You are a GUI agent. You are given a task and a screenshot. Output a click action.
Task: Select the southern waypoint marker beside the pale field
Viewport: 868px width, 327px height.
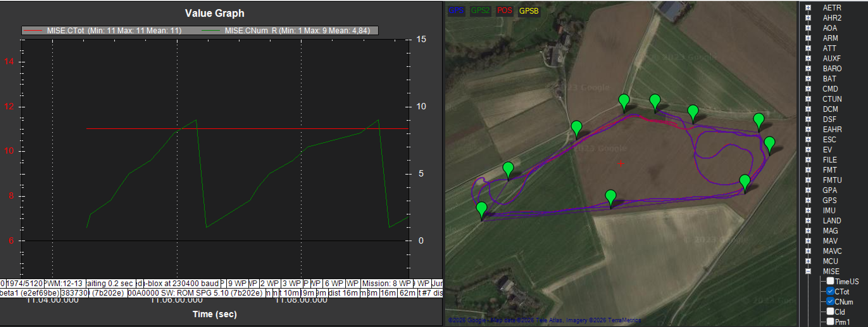[610, 196]
